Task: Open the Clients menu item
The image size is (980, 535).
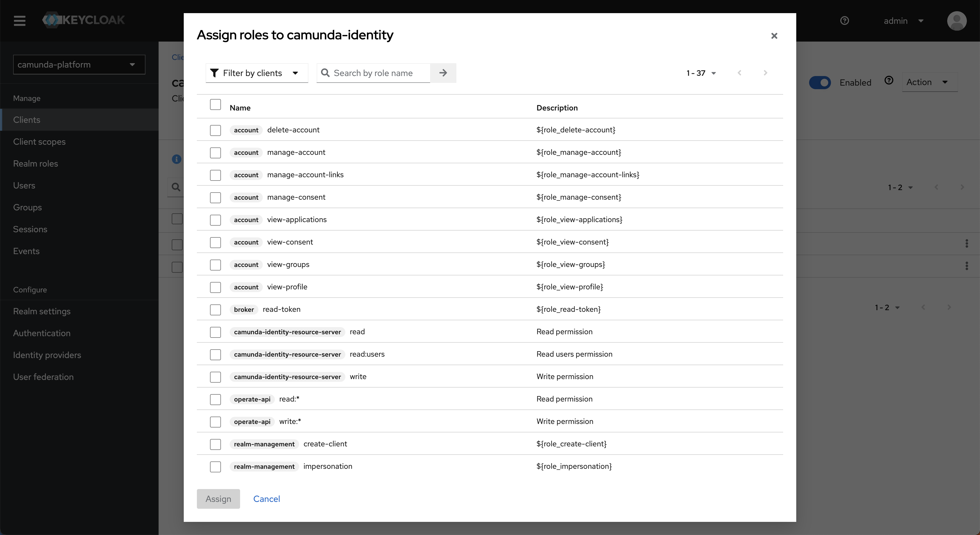Action: tap(26, 119)
